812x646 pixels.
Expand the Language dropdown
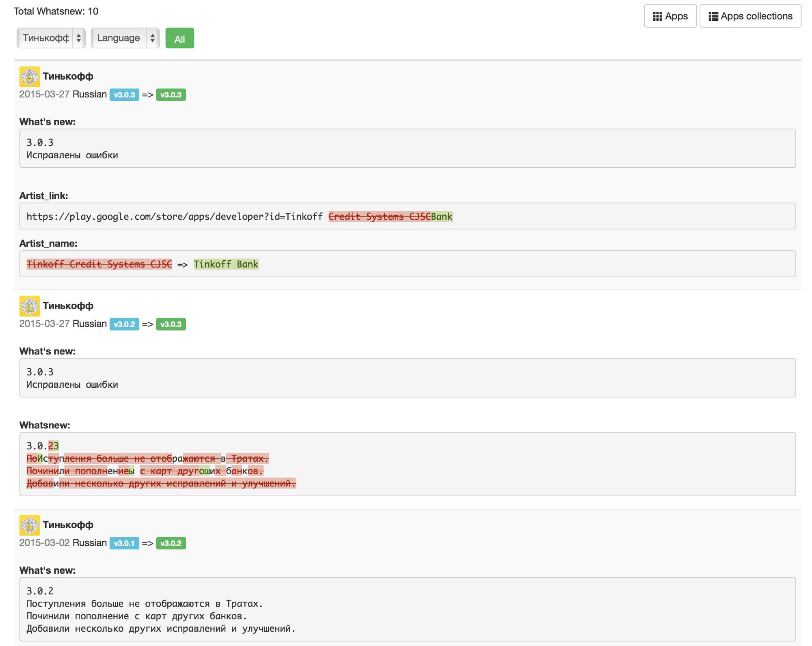pyautogui.click(x=125, y=38)
